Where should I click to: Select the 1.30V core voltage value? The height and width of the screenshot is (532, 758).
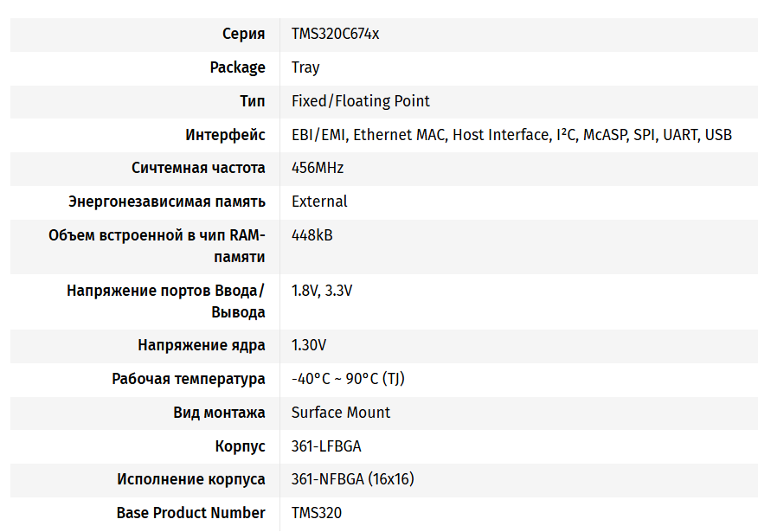309,345
